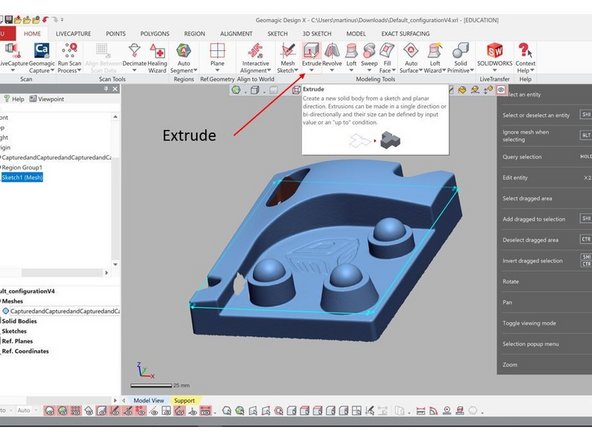Switch to the SKETCH ribbon tab
Screen dimensions: 592x444
[278, 34]
